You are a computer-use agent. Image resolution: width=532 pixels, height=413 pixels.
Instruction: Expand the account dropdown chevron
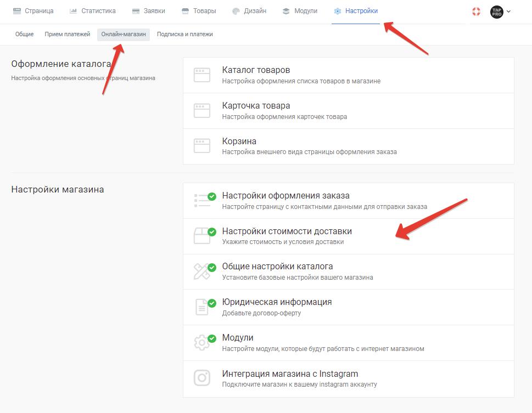tap(508, 12)
